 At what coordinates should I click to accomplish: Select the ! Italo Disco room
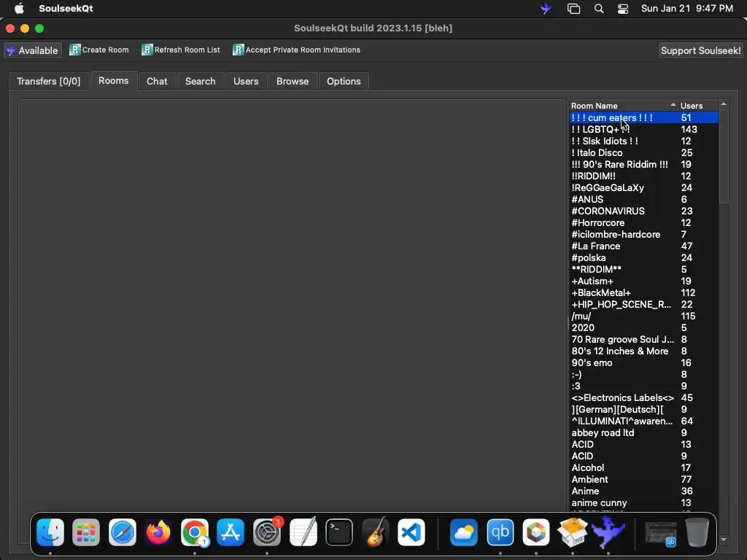(x=643, y=153)
